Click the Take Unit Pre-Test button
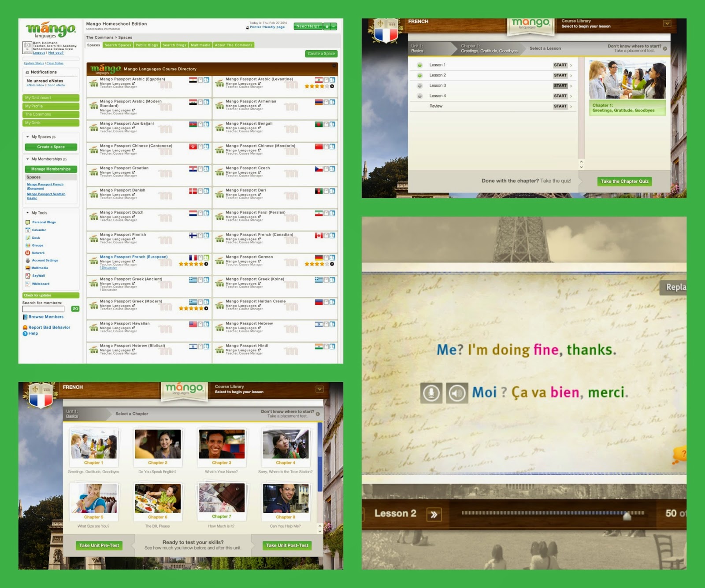Image resolution: width=705 pixels, height=588 pixels. coord(99,546)
